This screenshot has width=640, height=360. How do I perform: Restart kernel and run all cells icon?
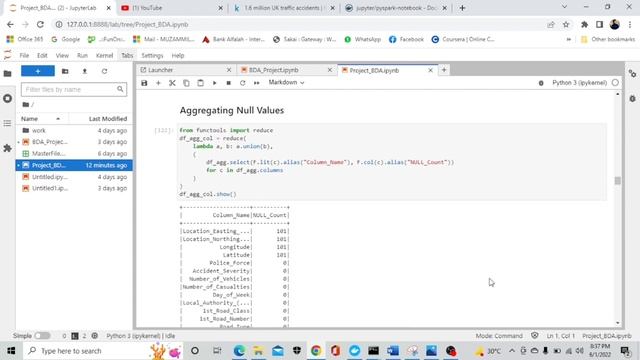click(257, 83)
